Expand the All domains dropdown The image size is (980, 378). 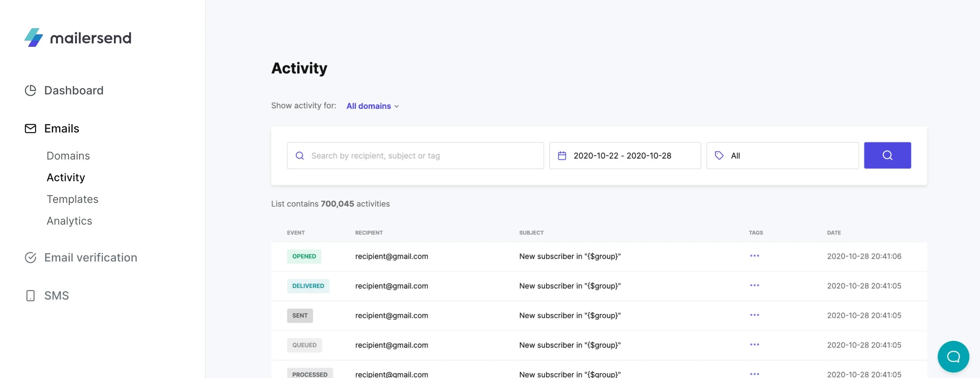tap(372, 106)
